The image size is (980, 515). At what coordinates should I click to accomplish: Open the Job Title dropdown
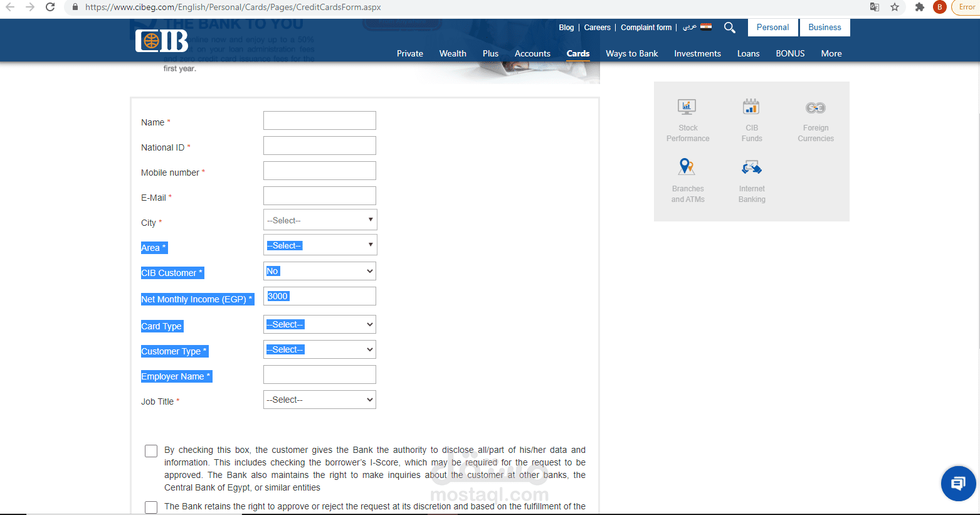(320, 400)
